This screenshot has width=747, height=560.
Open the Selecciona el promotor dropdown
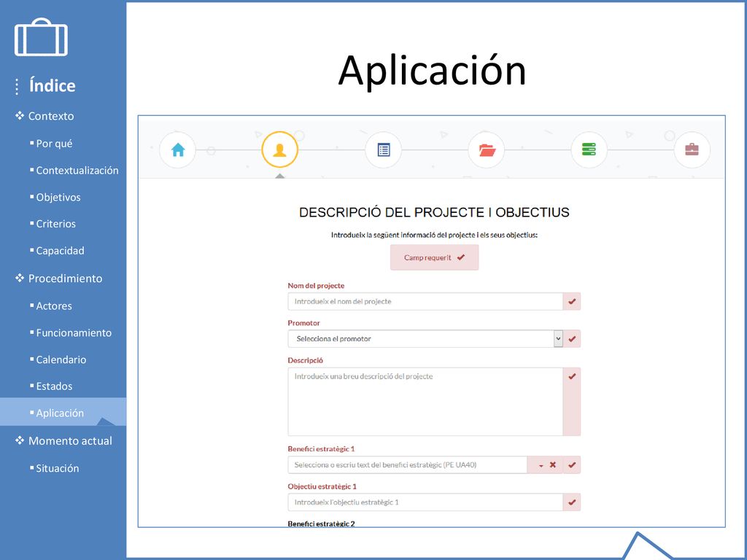[425, 339]
